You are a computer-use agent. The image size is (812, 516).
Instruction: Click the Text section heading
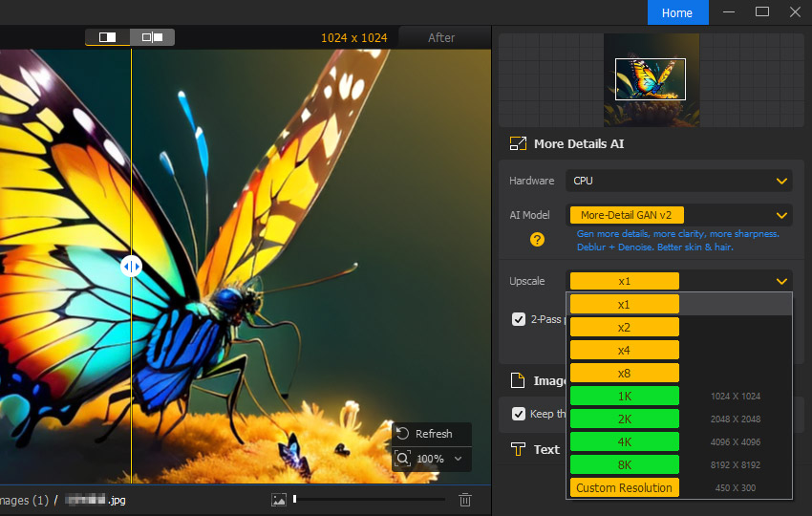click(x=546, y=449)
